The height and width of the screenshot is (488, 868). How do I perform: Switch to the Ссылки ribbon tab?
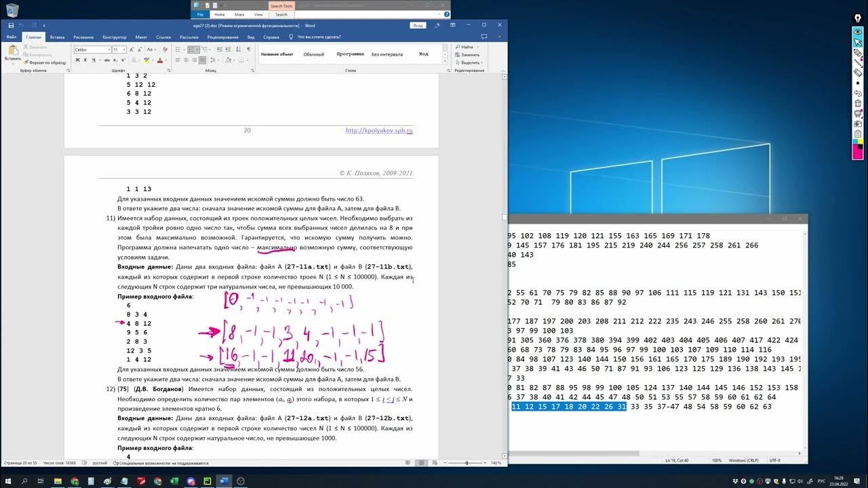point(163,37)
